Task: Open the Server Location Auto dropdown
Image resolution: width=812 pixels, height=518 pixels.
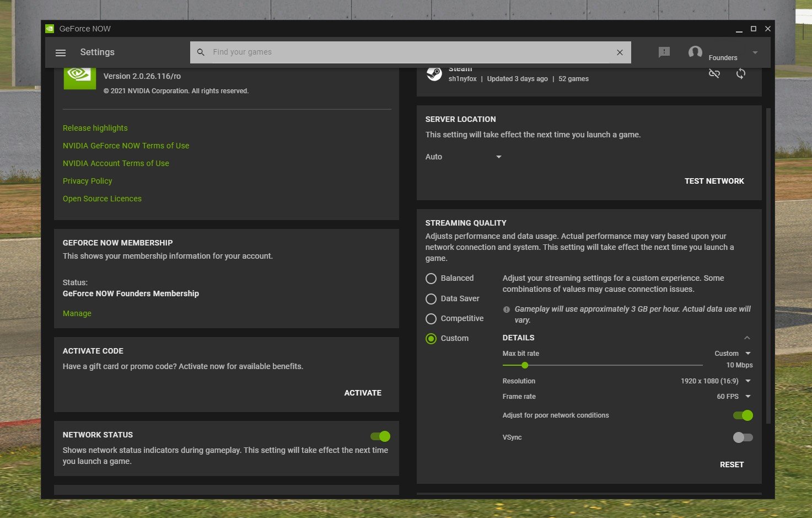Action: click(x=463, y=157)
